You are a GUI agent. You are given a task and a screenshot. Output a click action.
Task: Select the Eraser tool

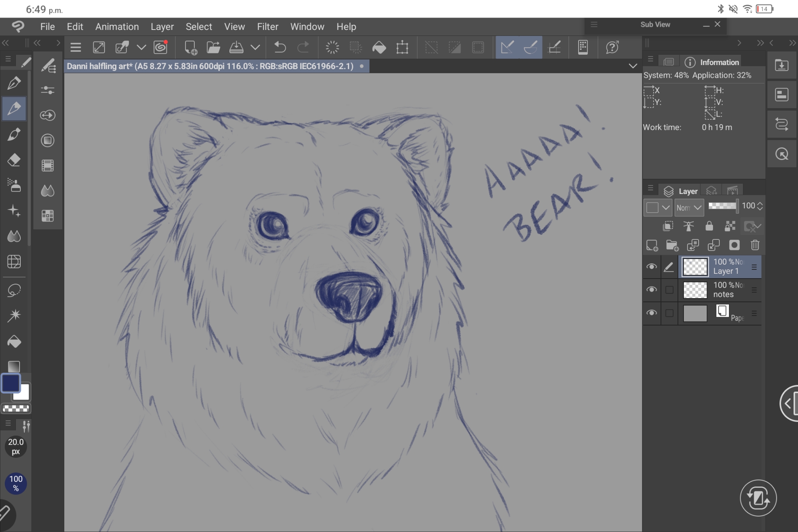point(14,160)
